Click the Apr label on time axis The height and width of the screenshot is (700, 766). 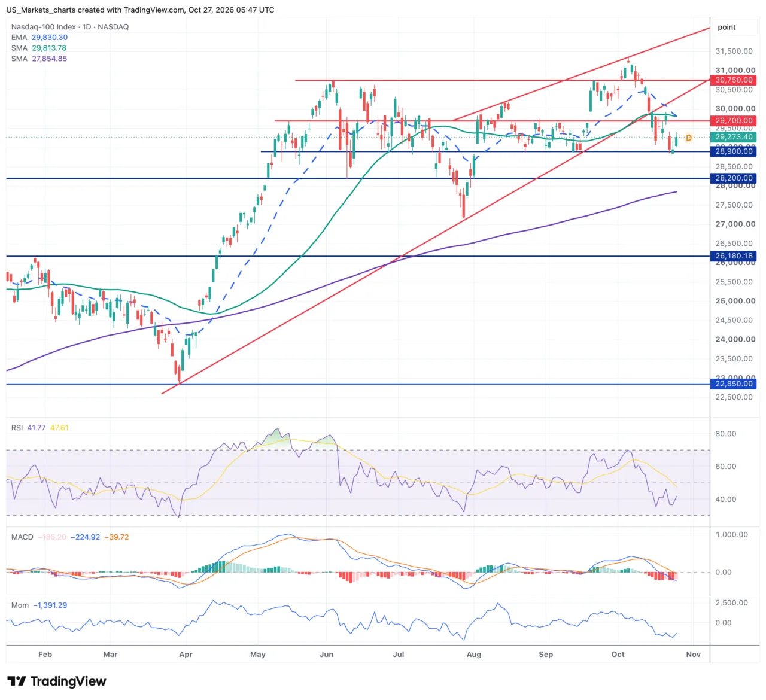coord(186,655)
